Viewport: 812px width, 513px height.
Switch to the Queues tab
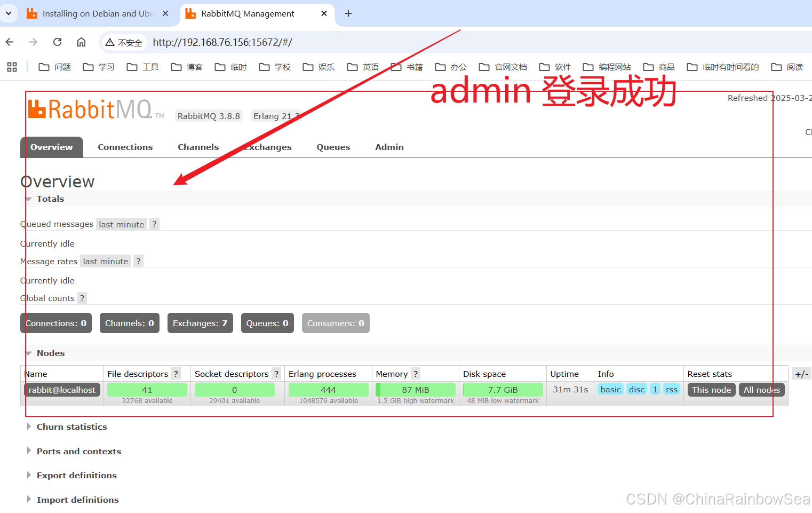click(333, 147)
